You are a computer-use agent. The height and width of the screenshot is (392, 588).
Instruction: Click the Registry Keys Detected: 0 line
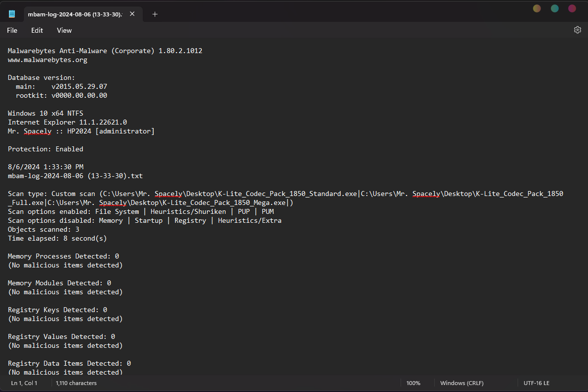[58, 310]
